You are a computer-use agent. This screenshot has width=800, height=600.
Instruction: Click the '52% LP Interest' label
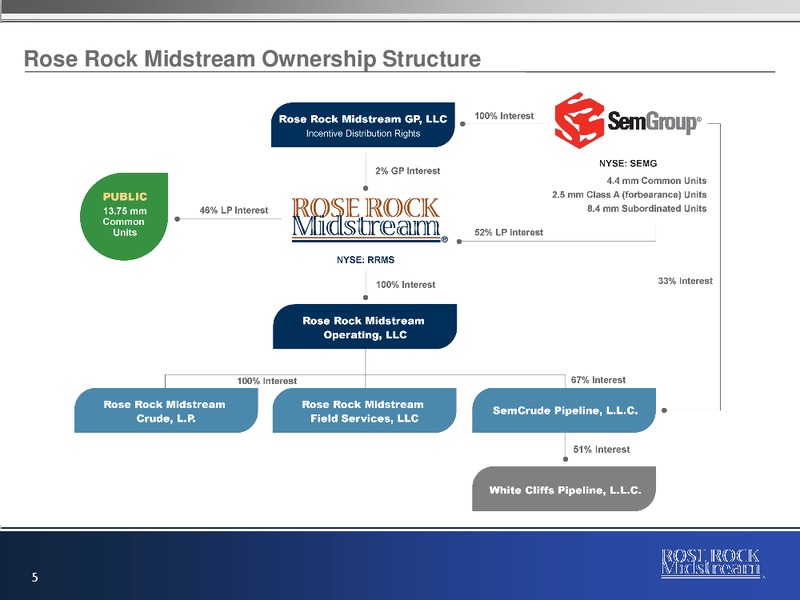pyautogui.click(x=509, y=232)
